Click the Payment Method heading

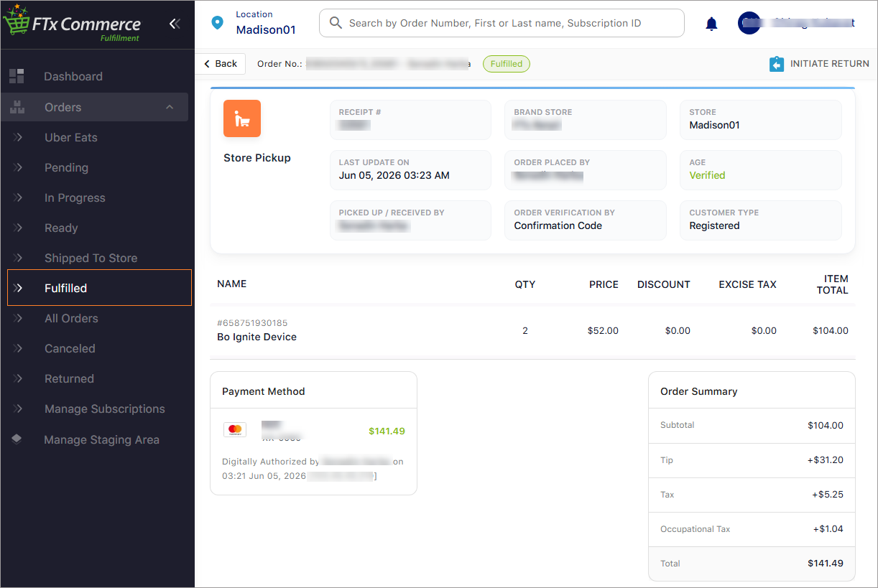pos(264,391)
